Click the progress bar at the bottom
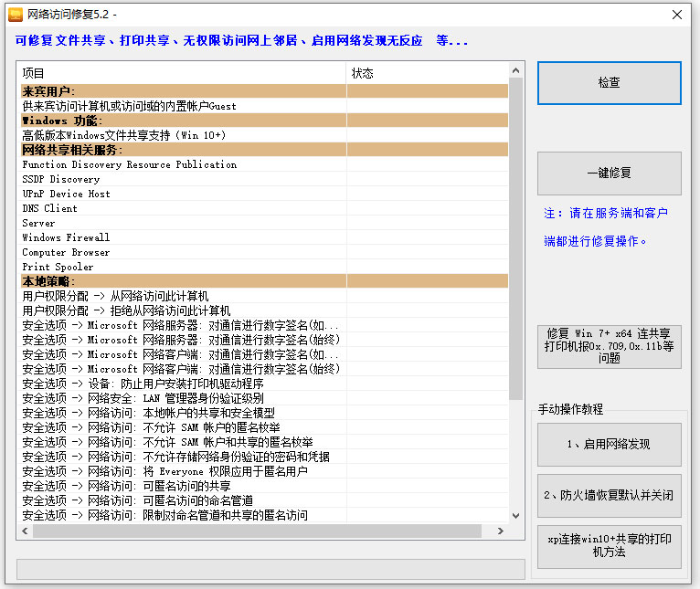This screenshot has width=700, height=589. [270, 570]
